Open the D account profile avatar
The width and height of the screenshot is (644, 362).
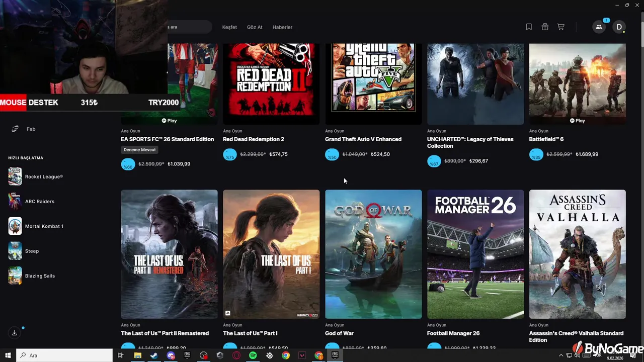coord(619,27)
